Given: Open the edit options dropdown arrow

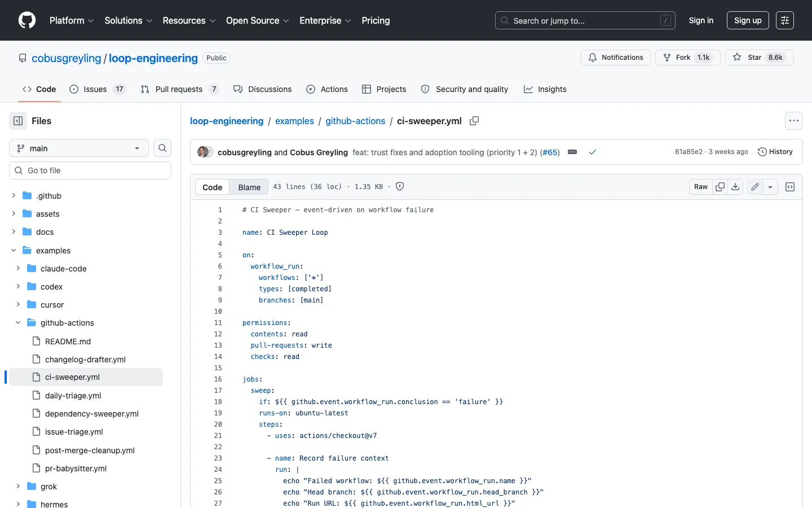Looking at the screenshot, I should point(770,187).
